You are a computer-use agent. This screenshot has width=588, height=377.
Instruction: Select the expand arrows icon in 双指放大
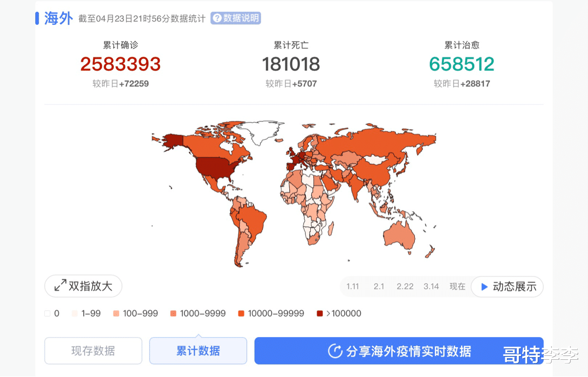[59, 286]
